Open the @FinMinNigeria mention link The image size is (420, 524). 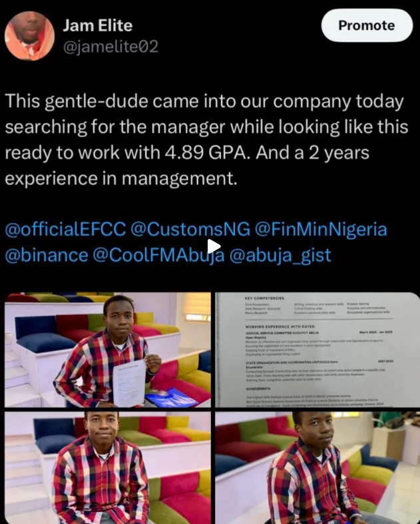[321, 229]
